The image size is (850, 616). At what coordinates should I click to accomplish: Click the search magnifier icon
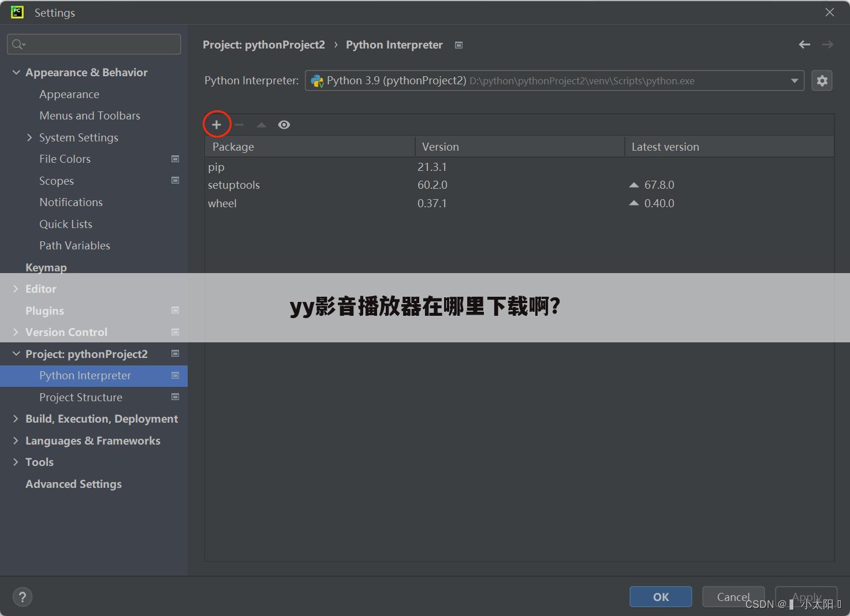pyautogui.click(x=18, y=44)
